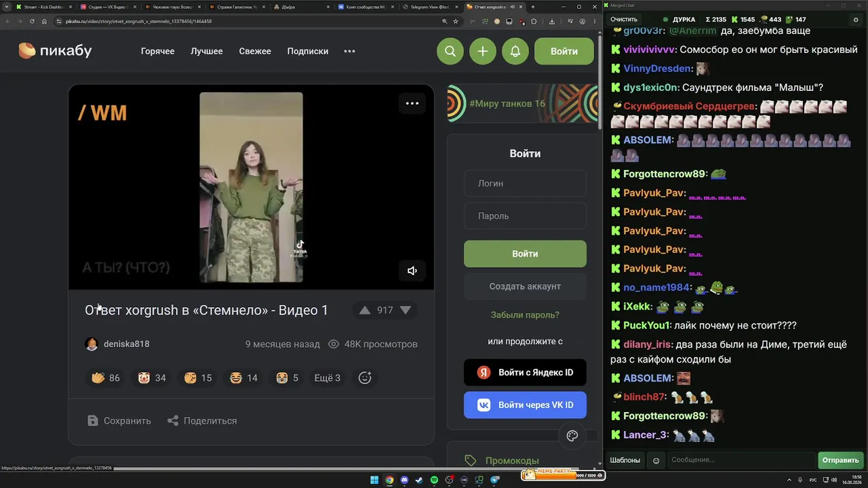Viewport: 868px width, 488px height.
Task: Open a new browser tab
Action: (532, 7)
